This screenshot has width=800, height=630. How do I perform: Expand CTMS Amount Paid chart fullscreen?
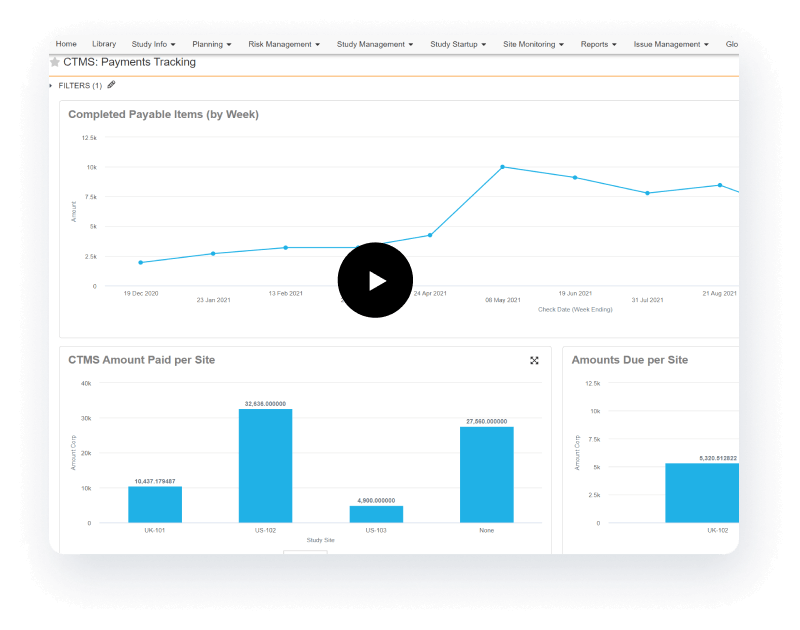click(x=534, y=360)
